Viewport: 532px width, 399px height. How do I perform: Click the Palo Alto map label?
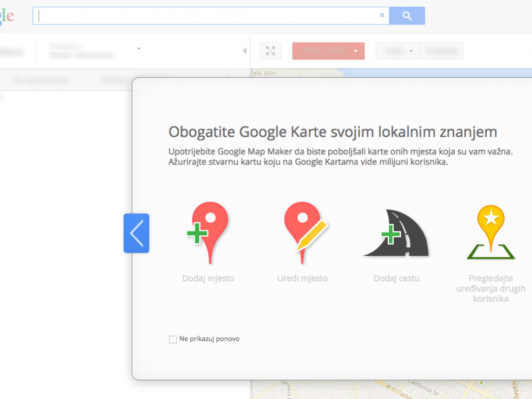click(x=263, y=73)
